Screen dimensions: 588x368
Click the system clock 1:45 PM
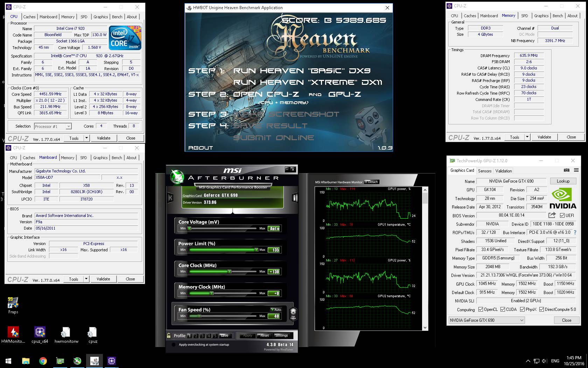tap(574, 358)
